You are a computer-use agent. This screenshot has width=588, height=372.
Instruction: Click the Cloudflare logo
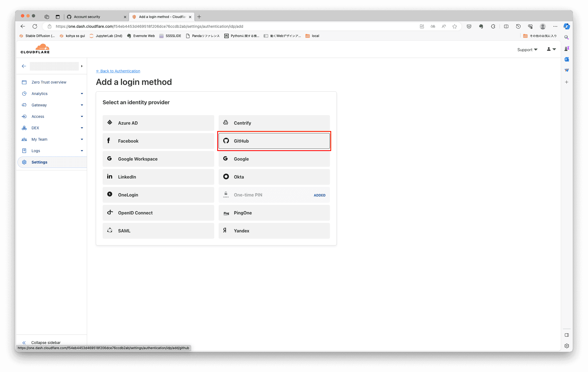tap(35, 49)
